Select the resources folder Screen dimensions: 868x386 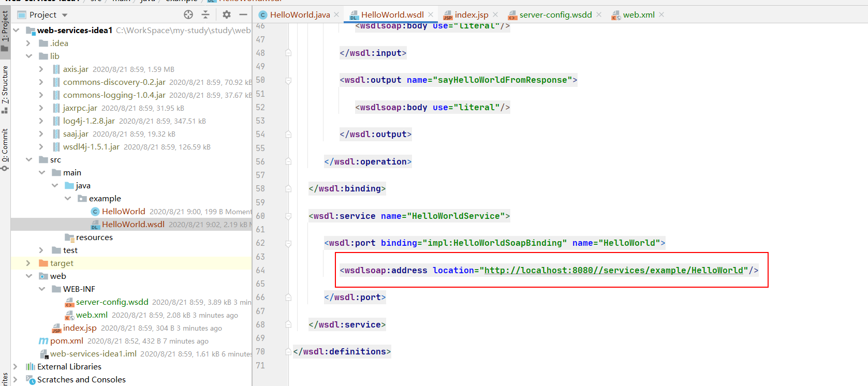point(94,237)
